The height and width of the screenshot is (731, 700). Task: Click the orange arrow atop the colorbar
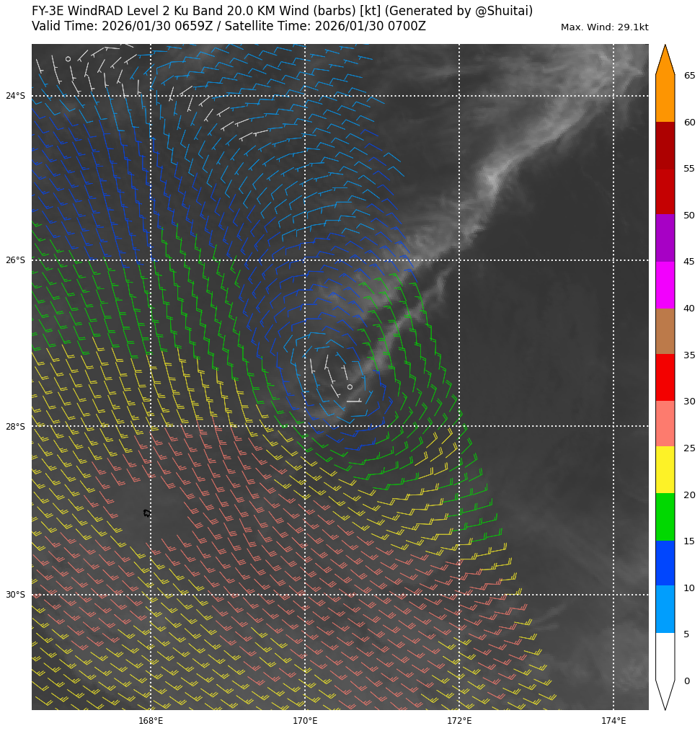pyautogui.click(x=665, y=62)
